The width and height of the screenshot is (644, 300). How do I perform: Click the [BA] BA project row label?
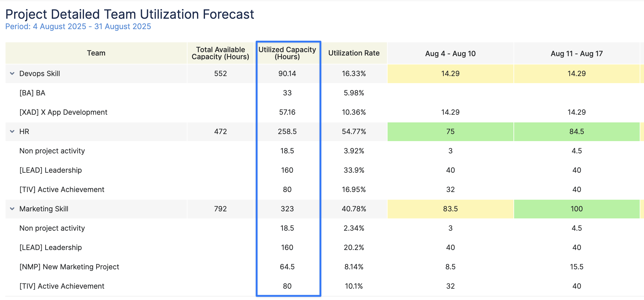32,93
